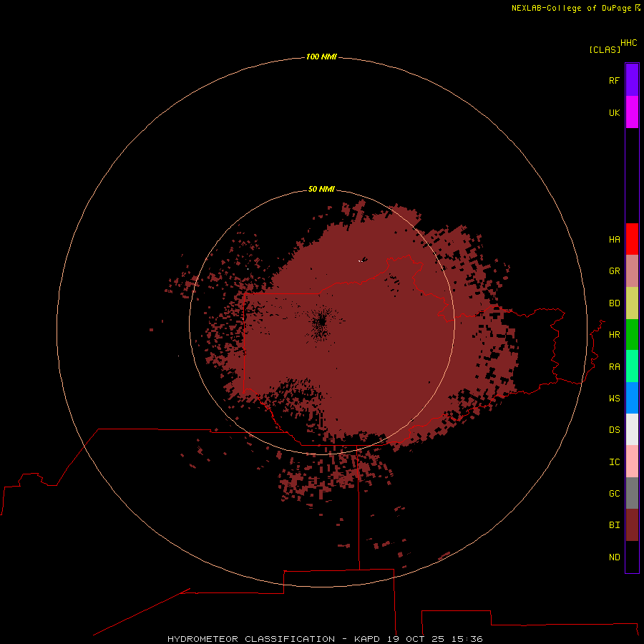Click the ND legend label
644x644 pixels.
(614, 557)
